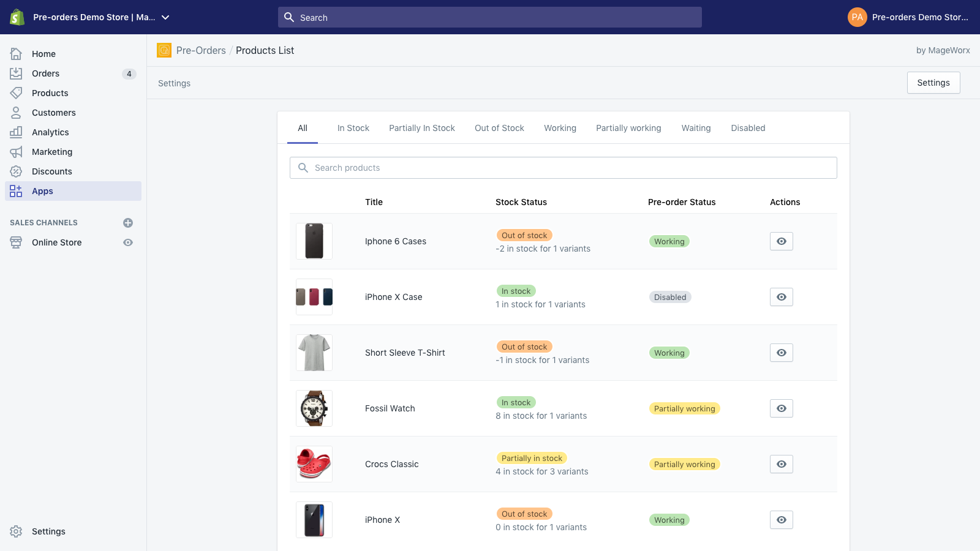Click the Crocs Classic thumbnail
The width and height of the screenshot is (980, 551).
tap(314, 464)
